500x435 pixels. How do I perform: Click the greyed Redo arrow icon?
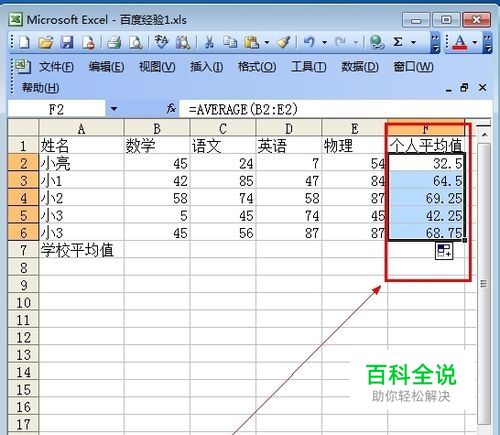(x=341, y=42)
